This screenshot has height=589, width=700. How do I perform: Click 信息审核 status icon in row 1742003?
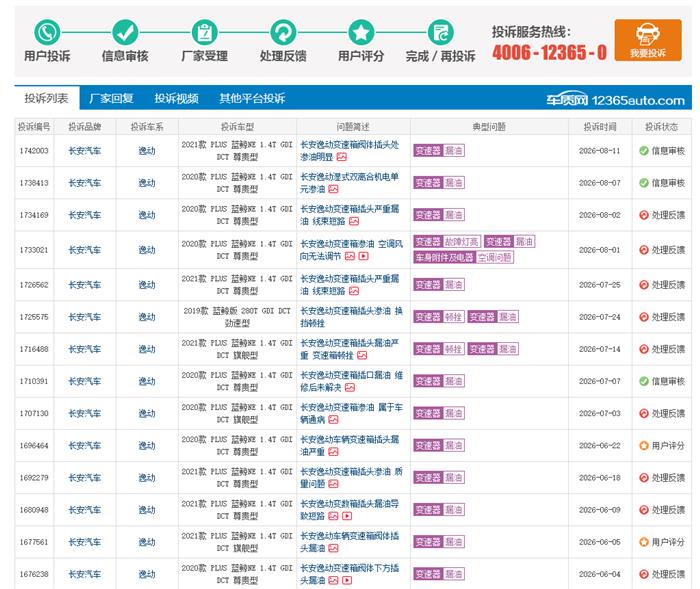point(644,150)
